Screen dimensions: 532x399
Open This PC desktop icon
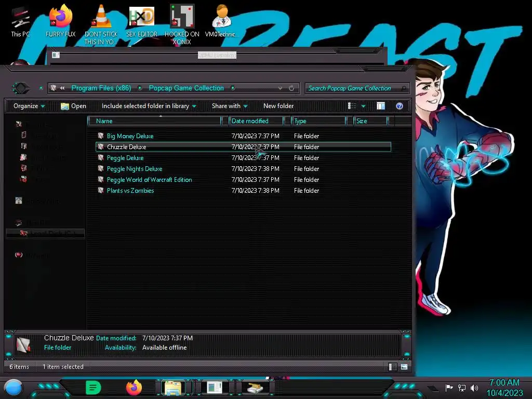pyautogui.click(x=20, y=20)
